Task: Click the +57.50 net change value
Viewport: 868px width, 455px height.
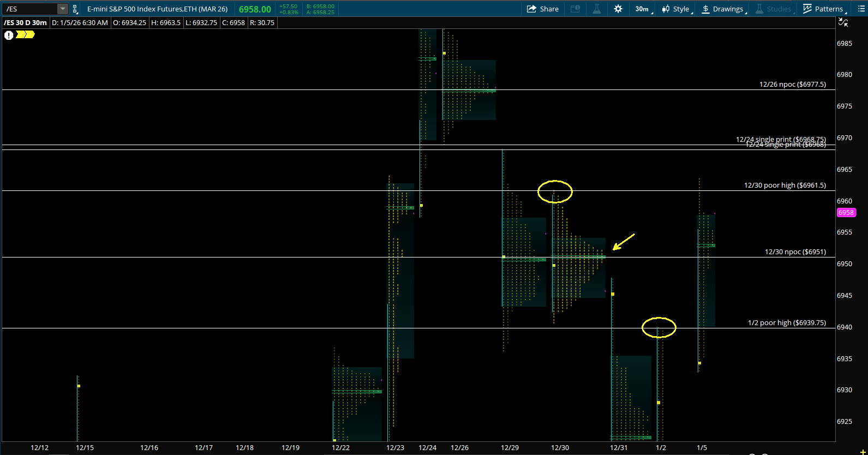Action: [288, 6]
